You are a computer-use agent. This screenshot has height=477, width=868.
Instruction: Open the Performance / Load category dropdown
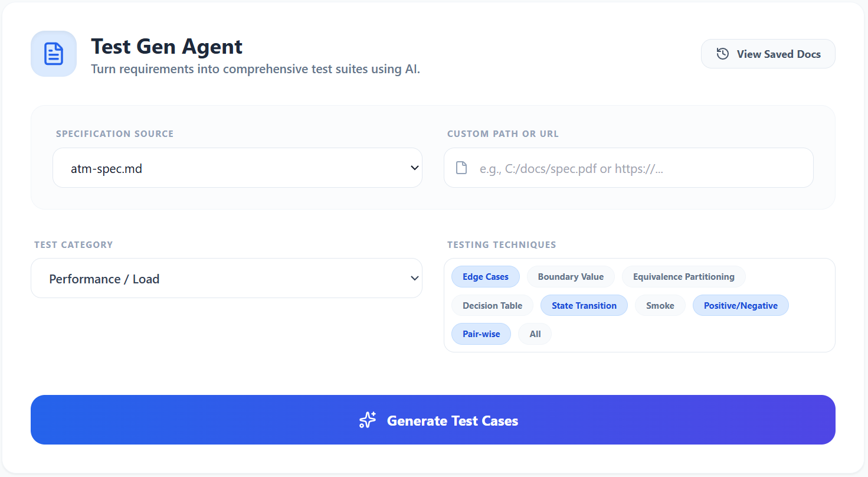click(x=226, y=278)
